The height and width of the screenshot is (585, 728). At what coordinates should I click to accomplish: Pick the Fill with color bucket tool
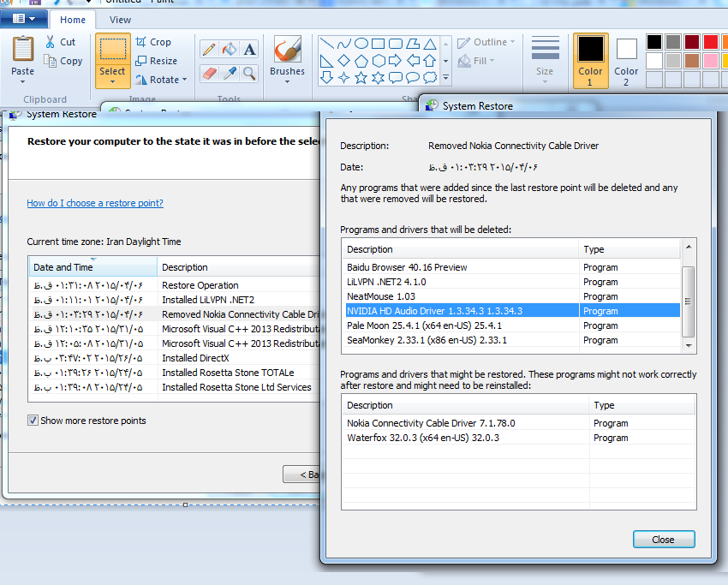click(x=230, y=50)
